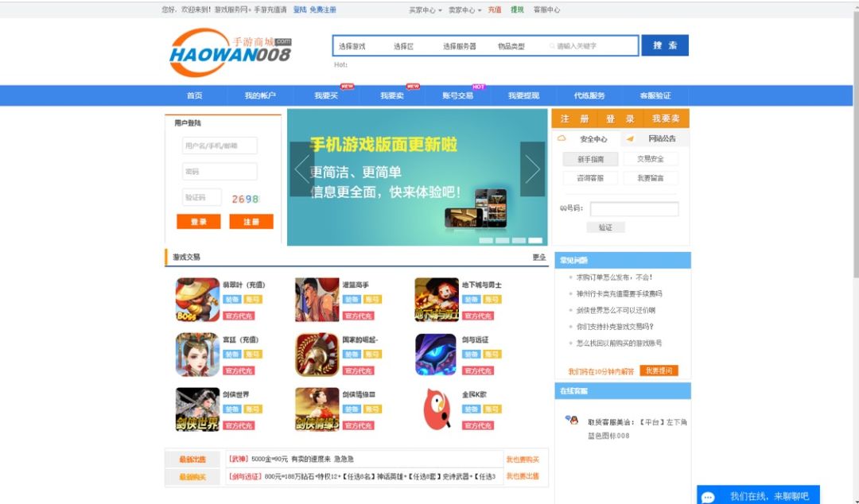Click the green 提现 link in top bar
This screenshot has height=504, width=859.
517,10
